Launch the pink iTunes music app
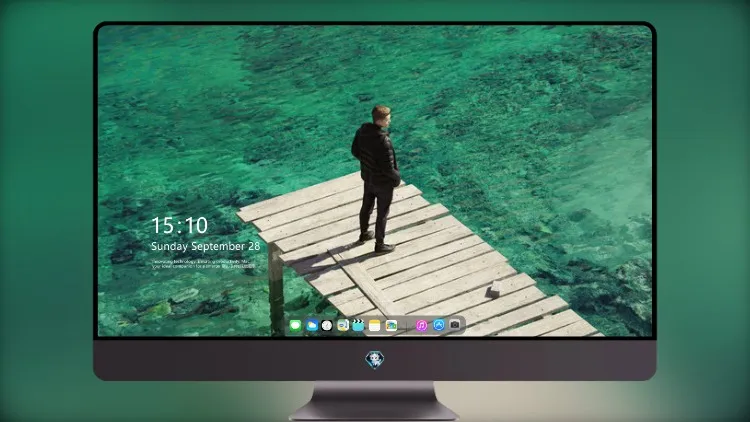Viewport: 750px width, 422px height. pos(421,326)
